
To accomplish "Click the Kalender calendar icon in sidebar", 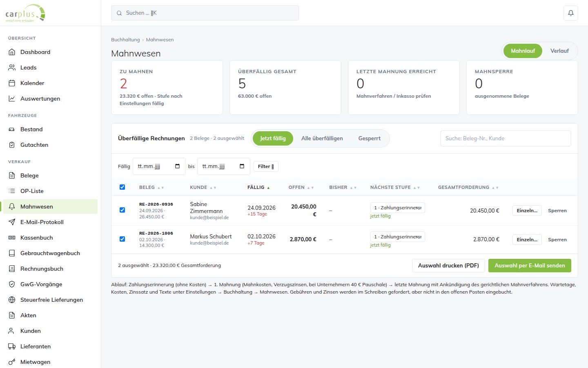I will pyautogui.click(x=12, y=83).
